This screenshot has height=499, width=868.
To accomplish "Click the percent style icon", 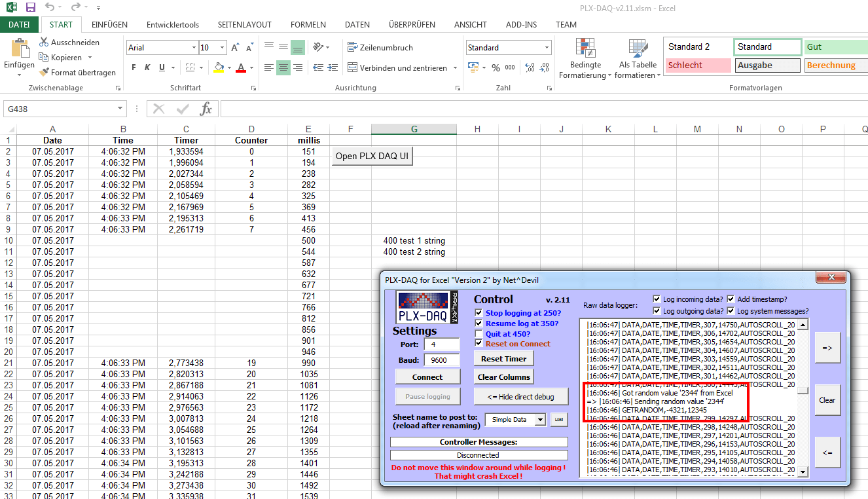I will (496, 67).
